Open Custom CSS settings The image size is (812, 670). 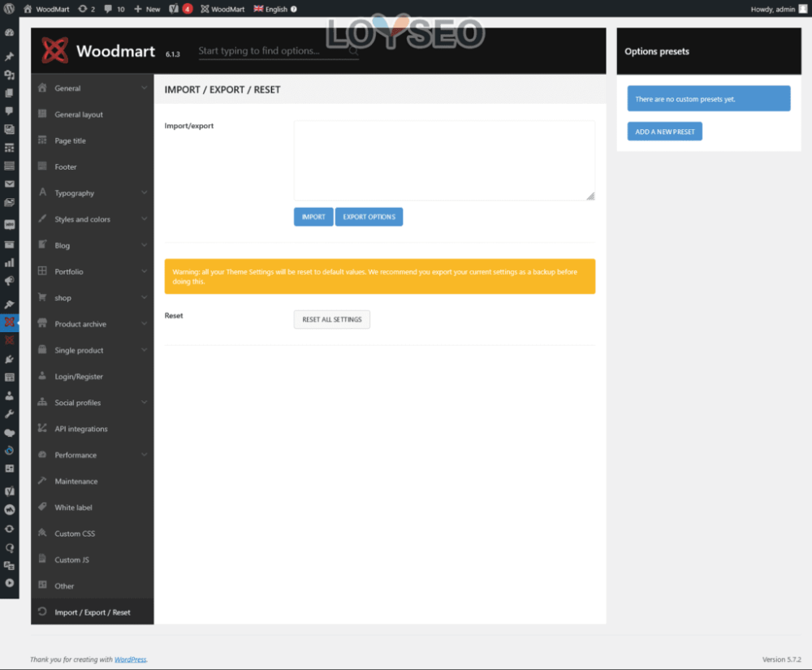pyautogui.click(x=93, y=534)
